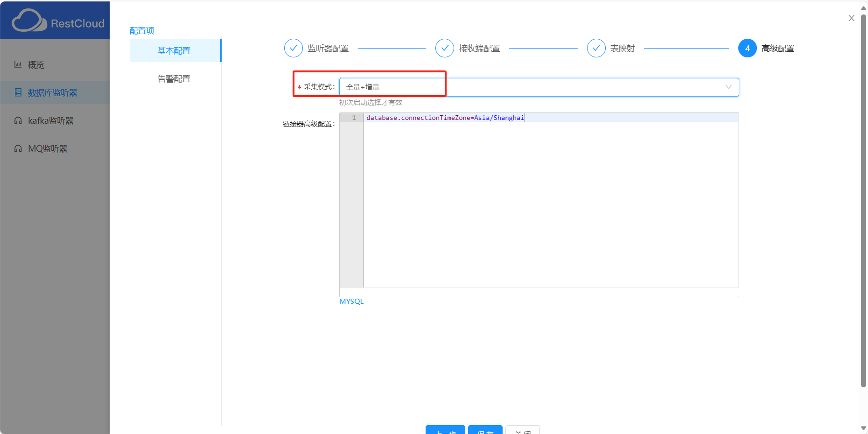Click the 高级配置 step label
The width and height of the screenshot is (868, 434).
click(778, 49)
